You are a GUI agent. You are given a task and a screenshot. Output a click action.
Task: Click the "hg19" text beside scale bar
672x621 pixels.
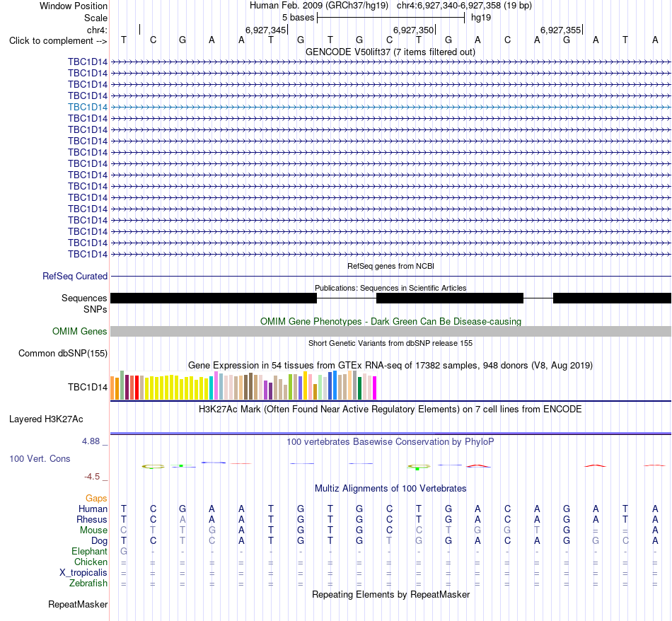tap(481, 18)
